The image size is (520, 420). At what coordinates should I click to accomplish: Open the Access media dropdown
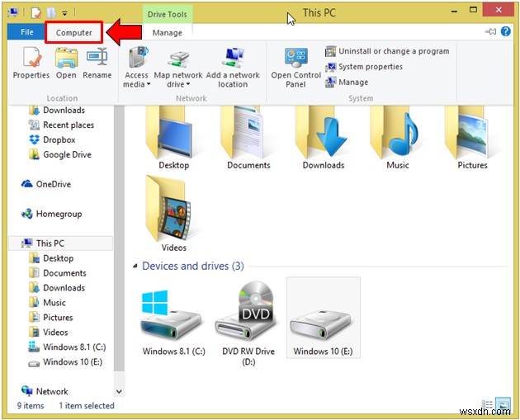click(x=136, y=67)
